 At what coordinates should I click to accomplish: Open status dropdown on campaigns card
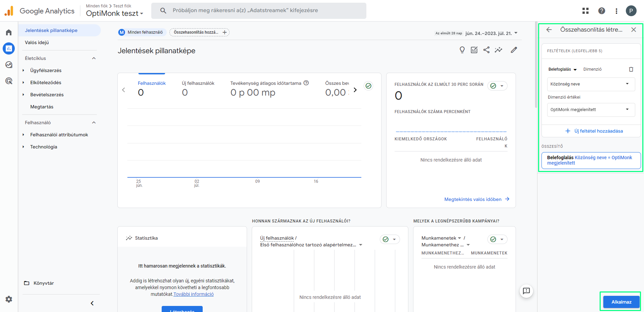(497, 239)
